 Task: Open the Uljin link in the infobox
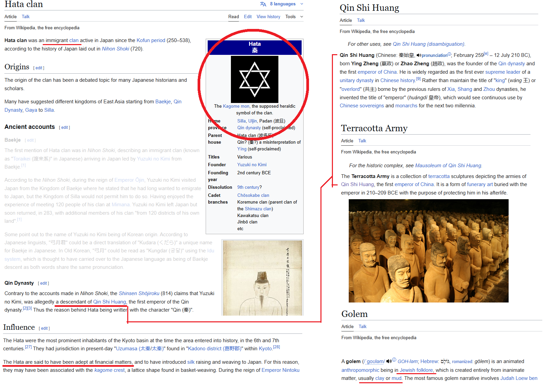252,121
